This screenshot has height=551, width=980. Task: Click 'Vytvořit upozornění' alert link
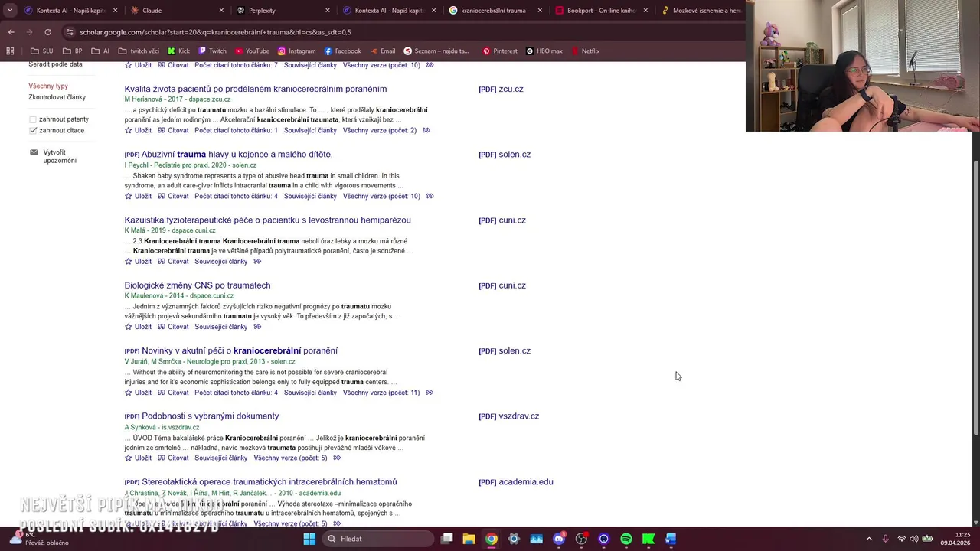60,156
